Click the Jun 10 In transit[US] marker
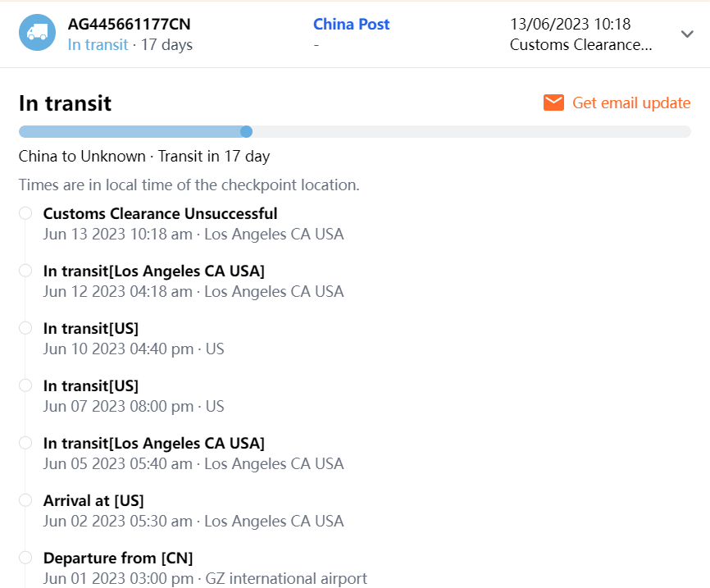Viewport: 710px width, 588px height. [25, 328]
